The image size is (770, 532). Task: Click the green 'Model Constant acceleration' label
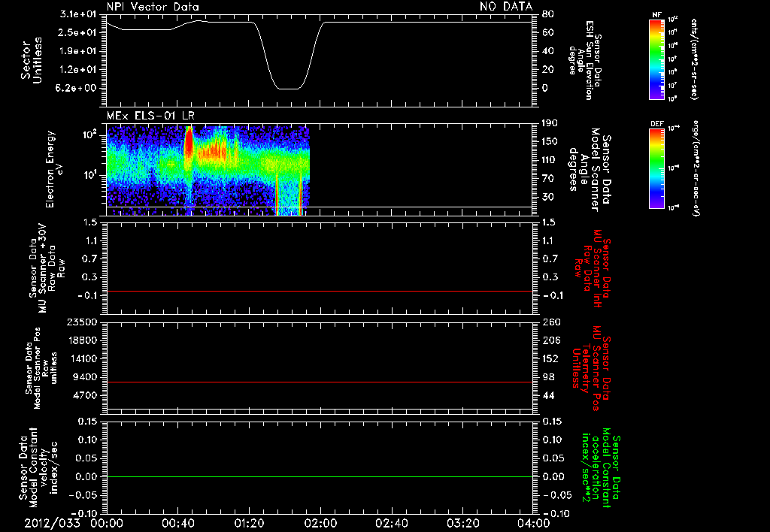601,467
